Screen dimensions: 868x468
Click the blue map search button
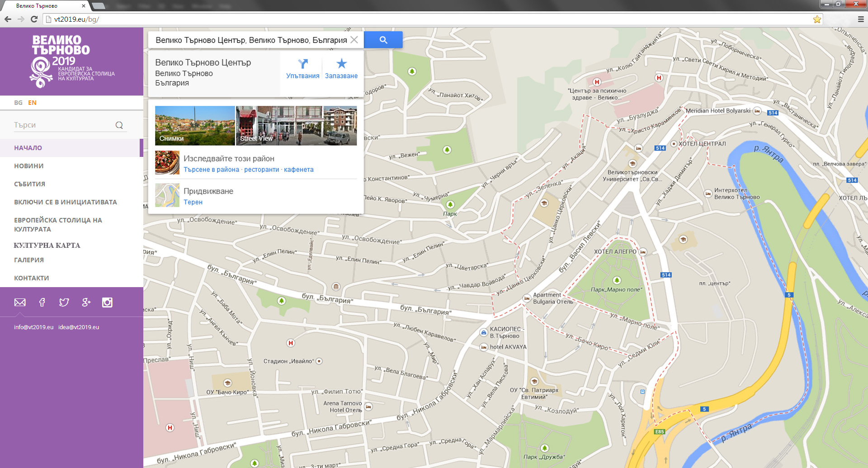pos(383,40)
